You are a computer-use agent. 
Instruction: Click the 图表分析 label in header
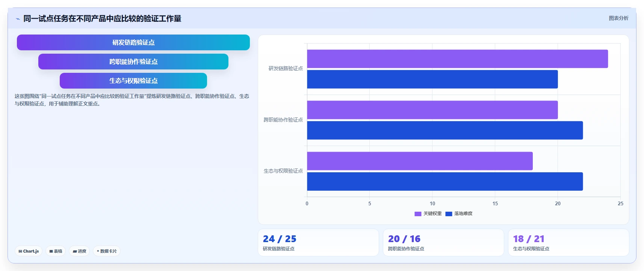pyautogui.click(x=618, y=18)
